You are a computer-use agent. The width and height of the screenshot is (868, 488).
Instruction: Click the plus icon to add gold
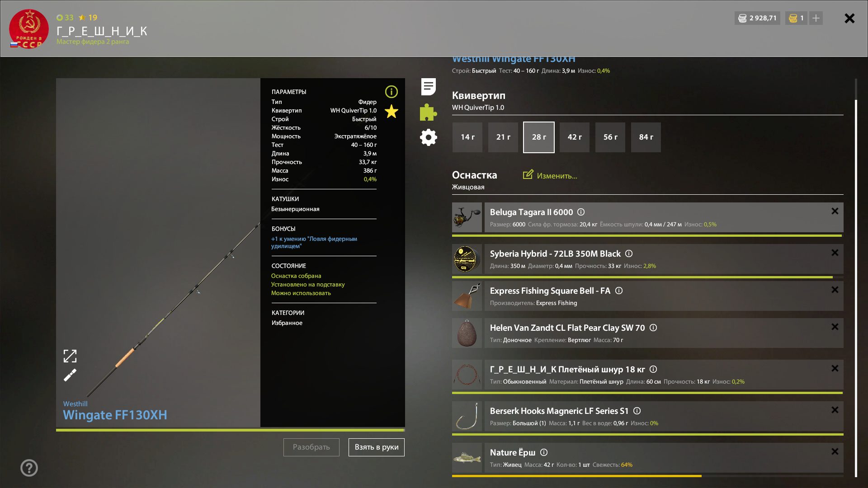[x=816, y=18]
